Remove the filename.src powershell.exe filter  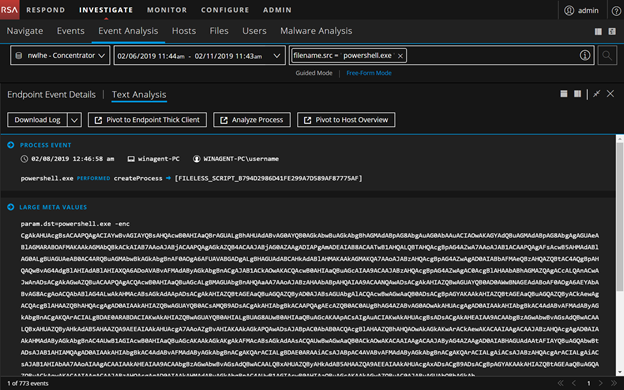(x=400, y=56)
